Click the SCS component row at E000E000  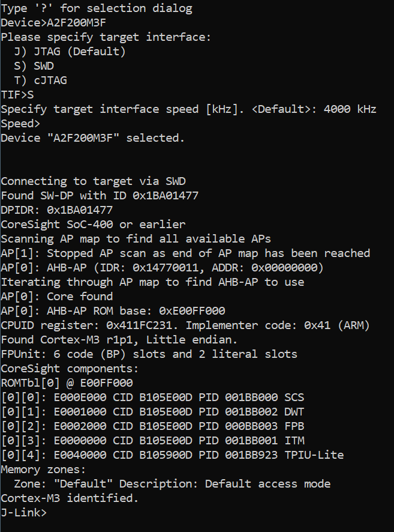(x=153, y=397)
